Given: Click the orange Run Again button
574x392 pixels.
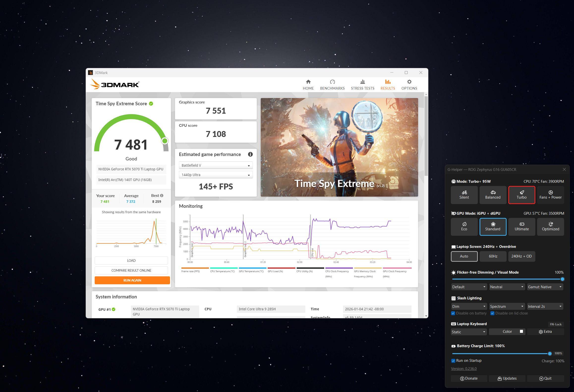Looking at the screenshot, I should pos(132,280).
